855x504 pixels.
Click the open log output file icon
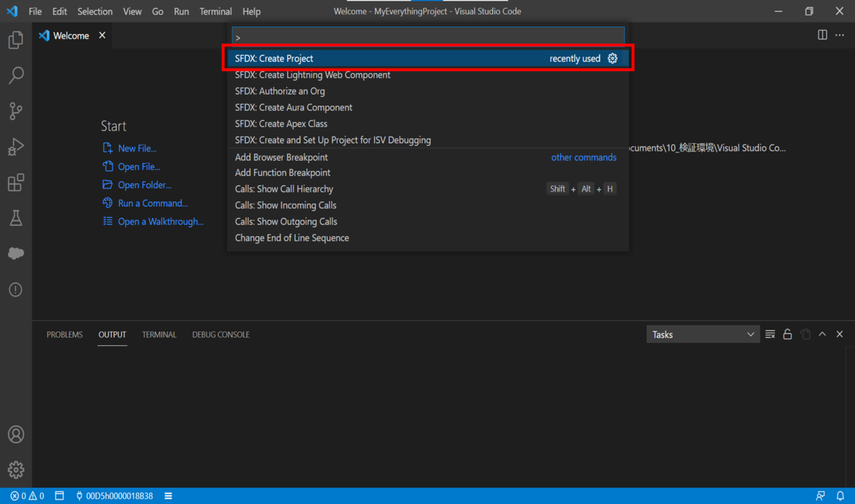click(x=805, y=334)
